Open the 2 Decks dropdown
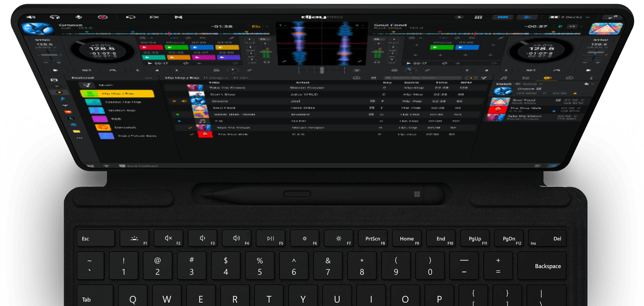The image size is (644, 306). tap(569, 17)
